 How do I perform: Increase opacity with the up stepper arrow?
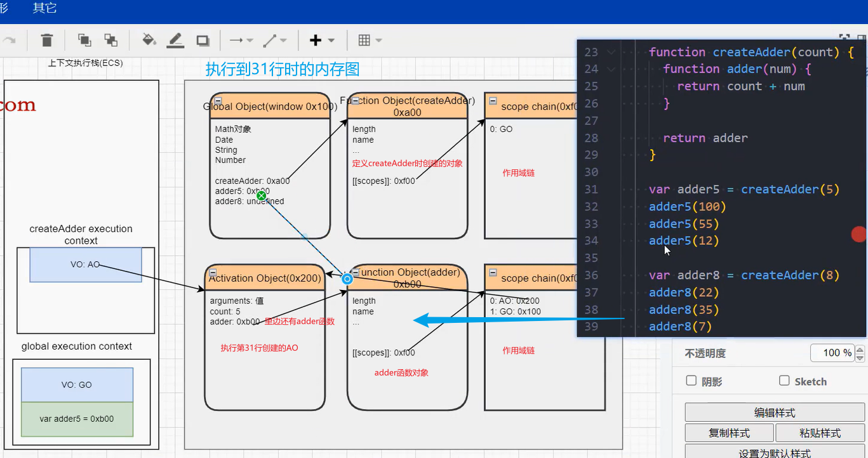pos(860,350)
